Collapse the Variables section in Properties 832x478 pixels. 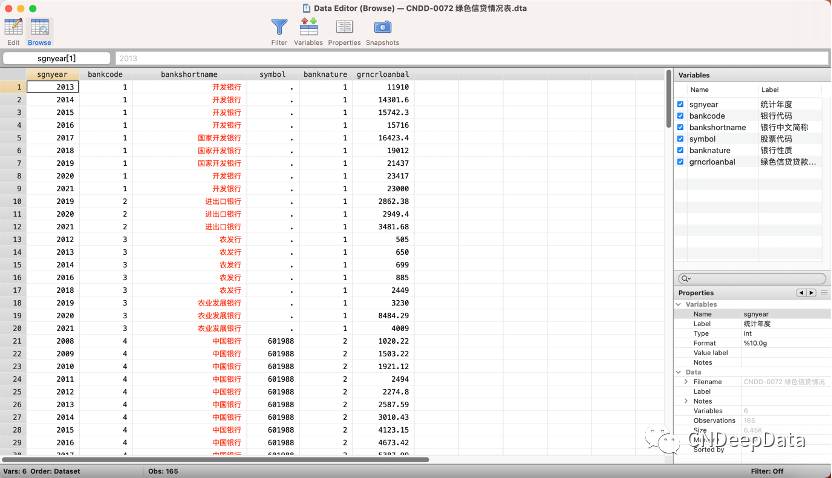679,305
